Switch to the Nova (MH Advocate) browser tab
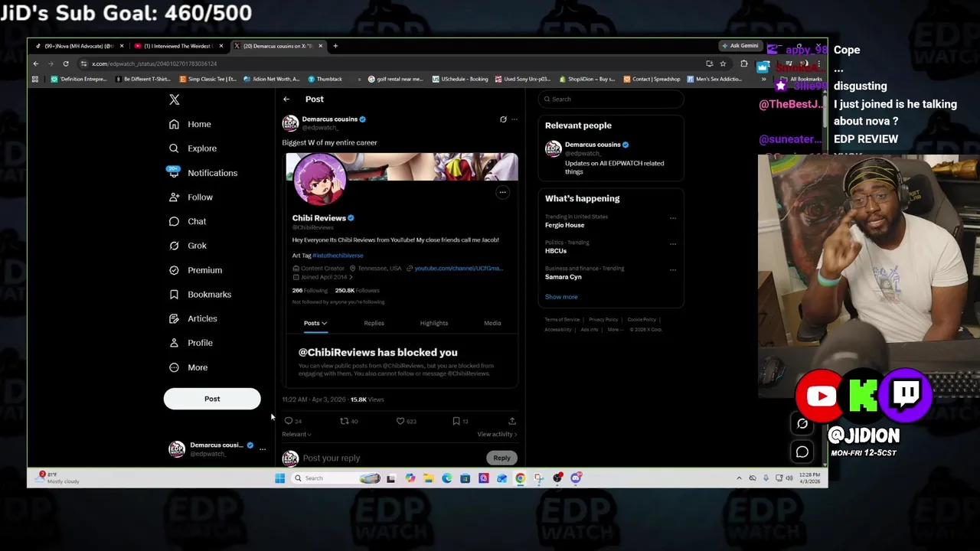This screenshot has width=980, height=551. (x=78, y=46)
